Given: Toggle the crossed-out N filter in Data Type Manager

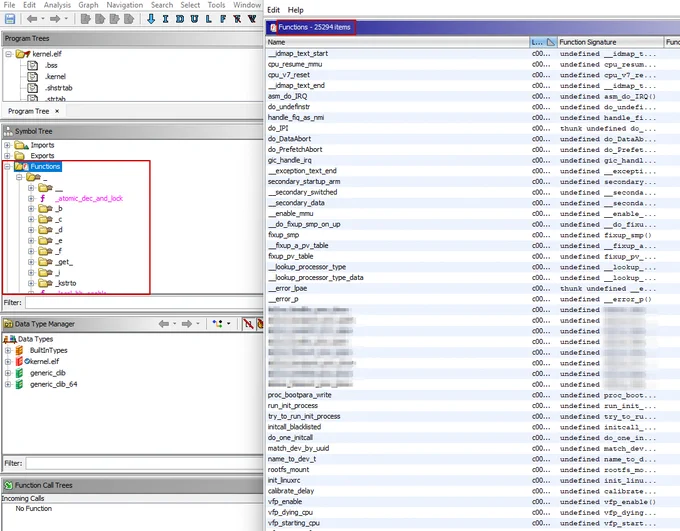Looking at the screenshot, I should click(248, 324).
